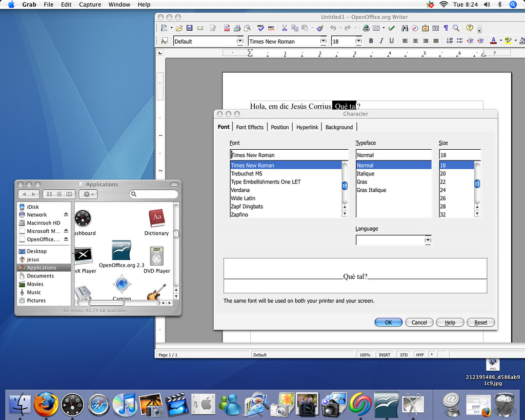Click the Page Preview icon
The height and width of the screenshot is (420, 525).
click(x=248, y=28)
